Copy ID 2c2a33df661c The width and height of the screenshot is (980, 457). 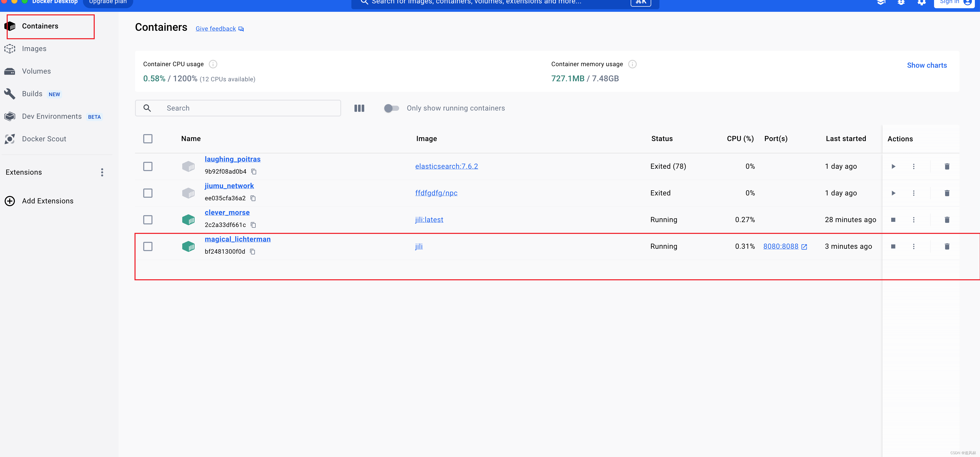point(253,225)
